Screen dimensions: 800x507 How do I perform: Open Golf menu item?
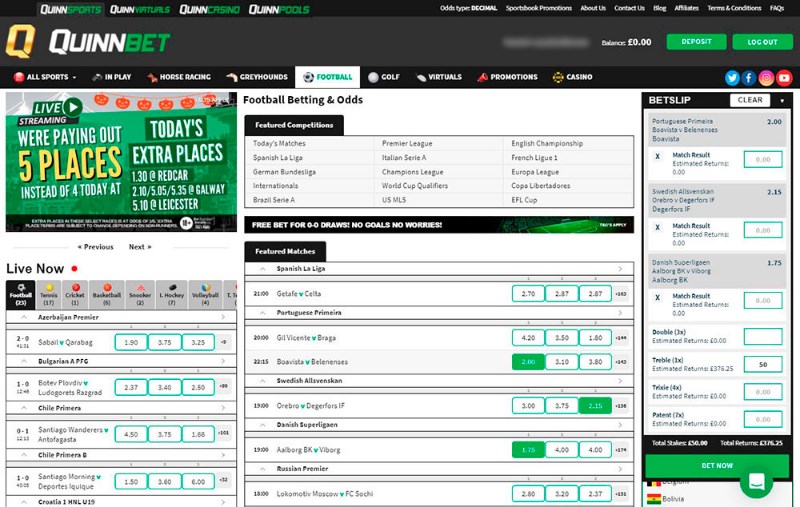click(x=384, y=77)
